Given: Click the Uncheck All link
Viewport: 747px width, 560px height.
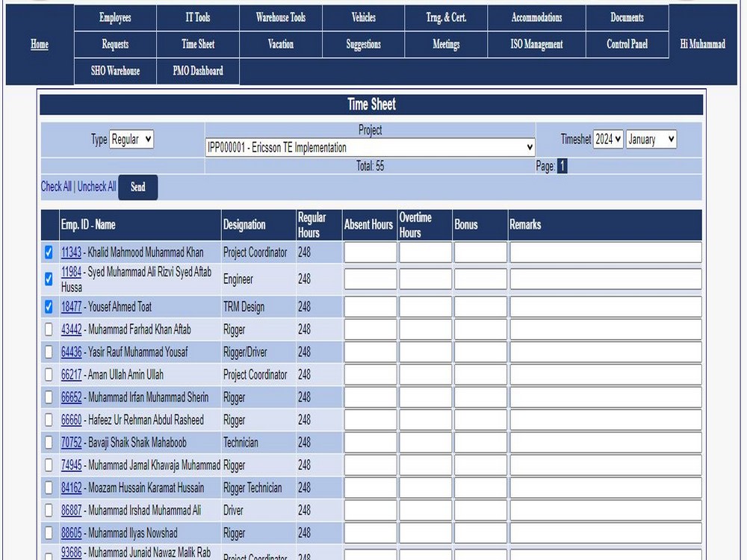Looking at the screenshot, I should [x=96, y=186].
